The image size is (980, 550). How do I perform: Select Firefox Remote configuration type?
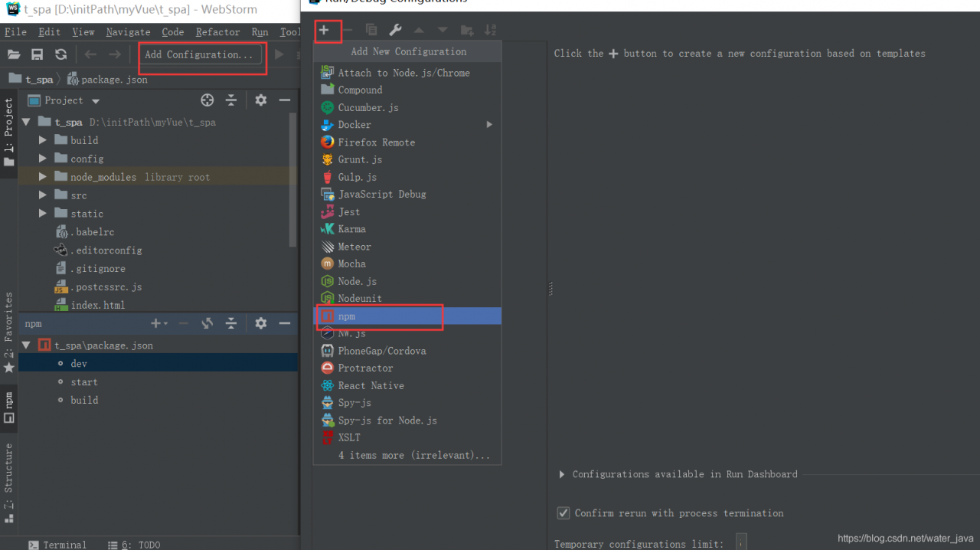[407, 142]
